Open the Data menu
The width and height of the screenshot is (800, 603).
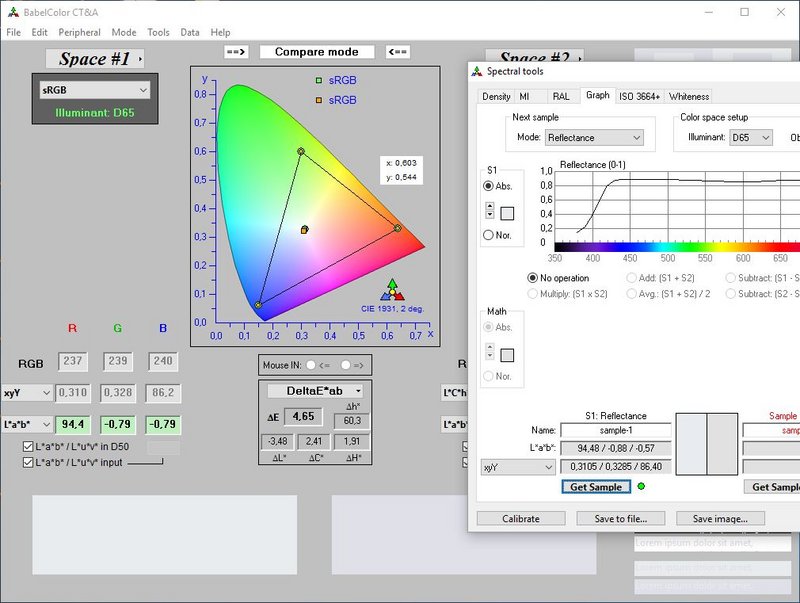click(190, 32)
